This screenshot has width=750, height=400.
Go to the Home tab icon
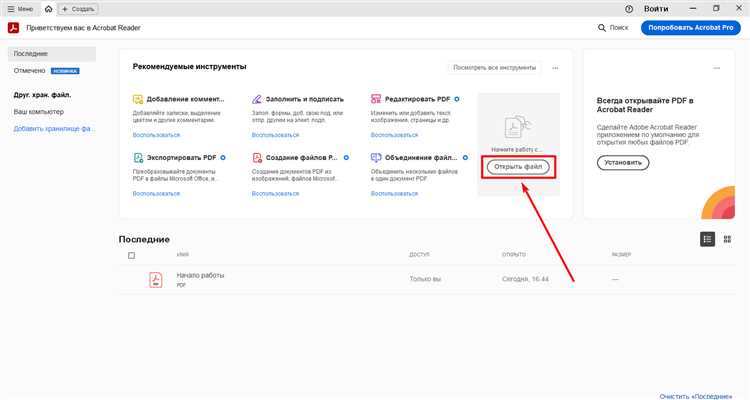pyautogui.click(x=48, y=9)
